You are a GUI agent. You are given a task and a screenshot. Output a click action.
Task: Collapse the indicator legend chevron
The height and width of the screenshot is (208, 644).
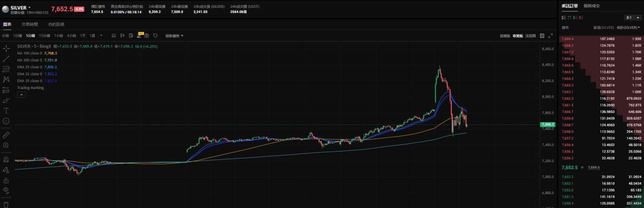pyautogui.click(x=21, y=95)
